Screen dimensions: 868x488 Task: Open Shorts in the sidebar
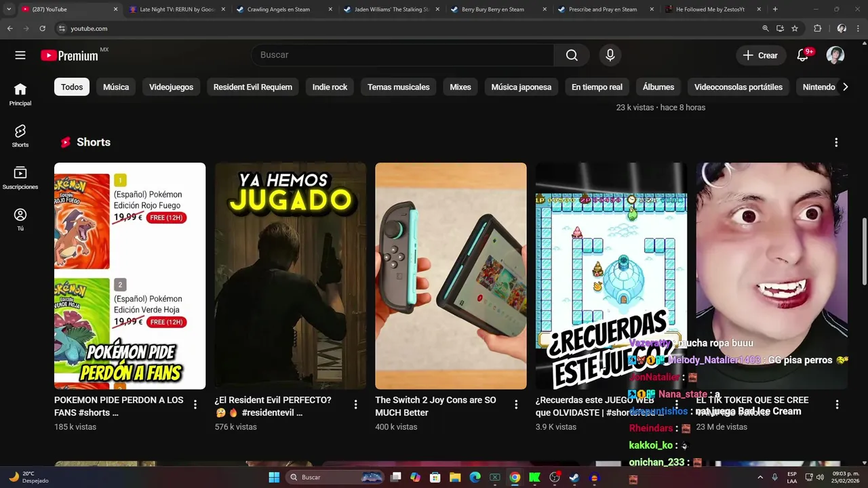point(20,136)
